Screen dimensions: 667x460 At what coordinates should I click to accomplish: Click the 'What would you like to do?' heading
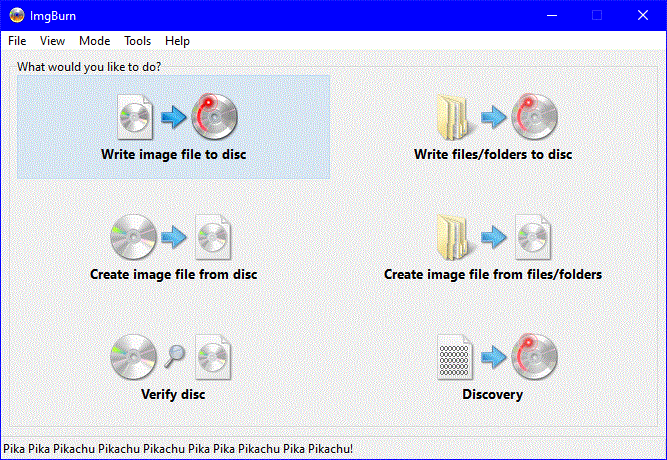[89, 67]
